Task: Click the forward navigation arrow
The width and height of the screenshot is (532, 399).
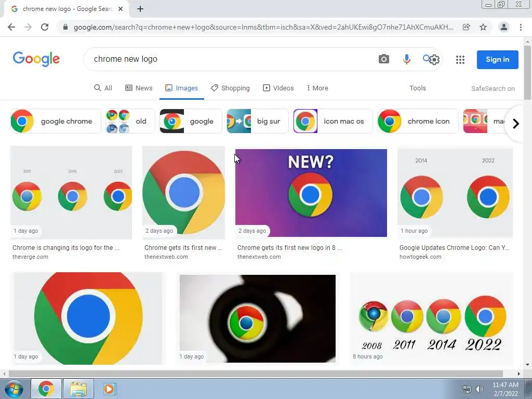Action: point(28,27)
